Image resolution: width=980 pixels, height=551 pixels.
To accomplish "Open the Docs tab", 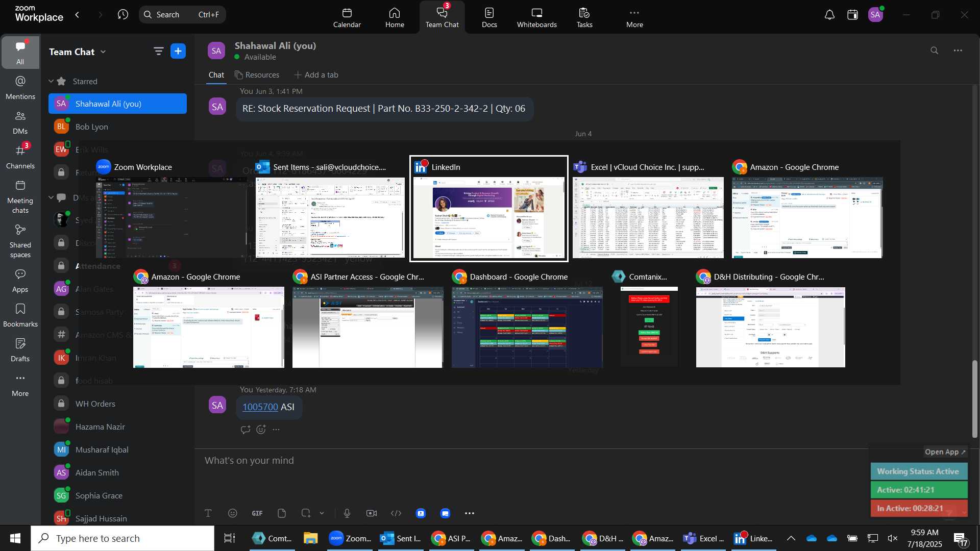I will [x=489, y=17].
